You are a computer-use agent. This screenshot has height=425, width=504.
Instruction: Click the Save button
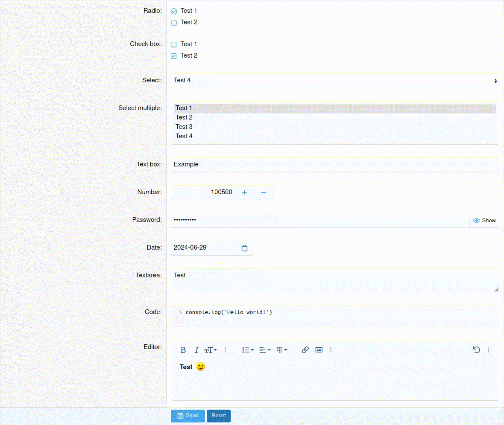pyautogui.click(x=188, y=416)
